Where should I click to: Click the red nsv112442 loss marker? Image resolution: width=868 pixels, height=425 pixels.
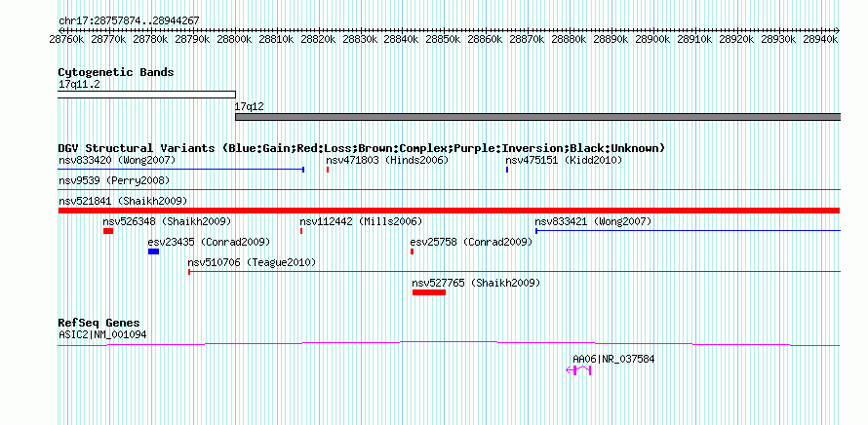[301, 231]
